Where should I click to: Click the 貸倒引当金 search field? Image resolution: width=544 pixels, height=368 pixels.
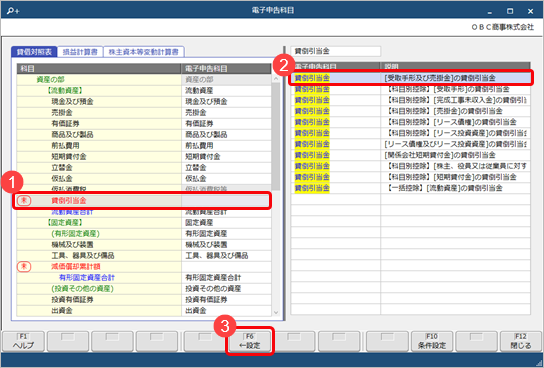[x=335, y=51]
